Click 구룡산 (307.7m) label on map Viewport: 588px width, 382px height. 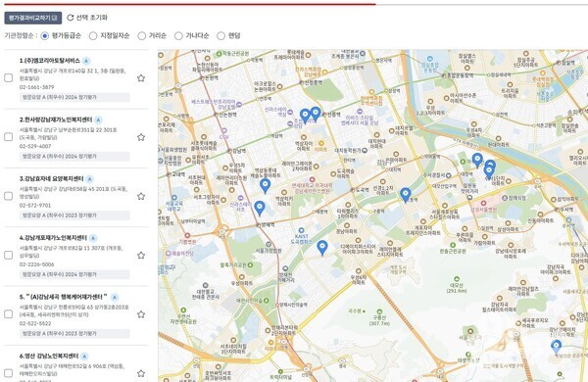[x=379, y=320]
